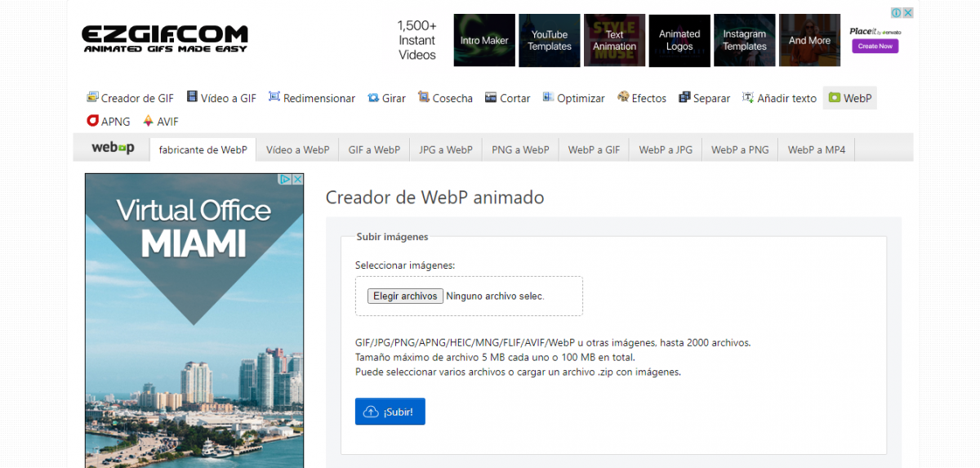Open the WebP a MP4 tab
Image resolution: width=980 pixels, height=468 pixels.
(x=817, y=149)
